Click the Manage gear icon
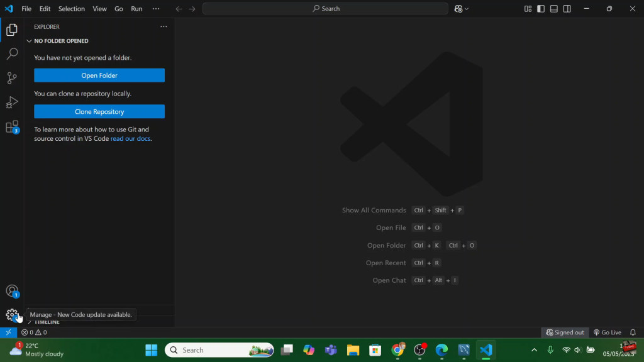The width and height of the screenshot is (644, 362). tap(12, 315)
